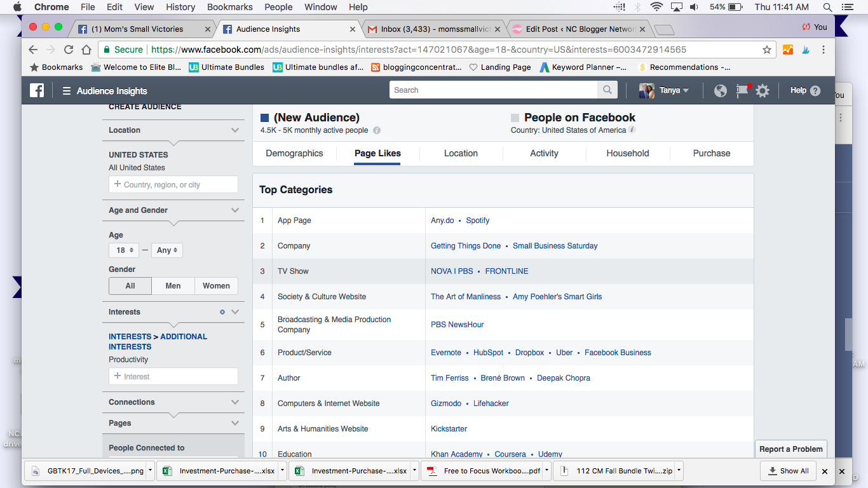Click the Report a Problem button
The image size is (868, 488).
point(791,449)
